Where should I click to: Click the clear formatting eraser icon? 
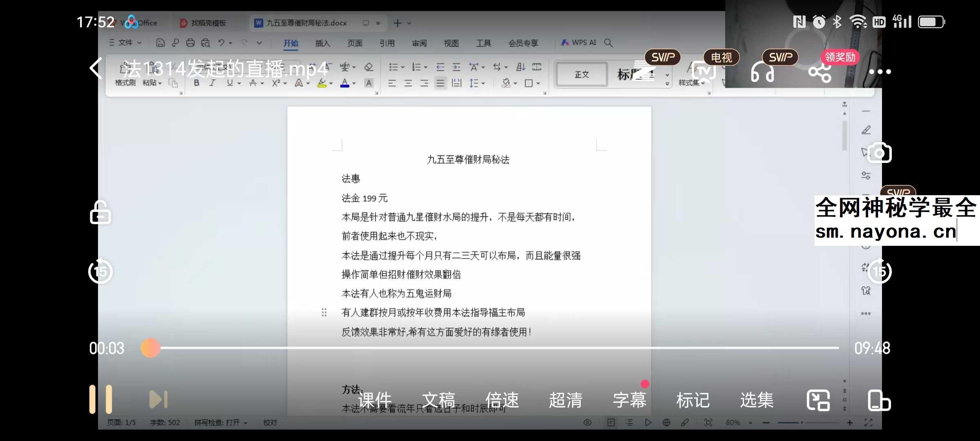369,67
